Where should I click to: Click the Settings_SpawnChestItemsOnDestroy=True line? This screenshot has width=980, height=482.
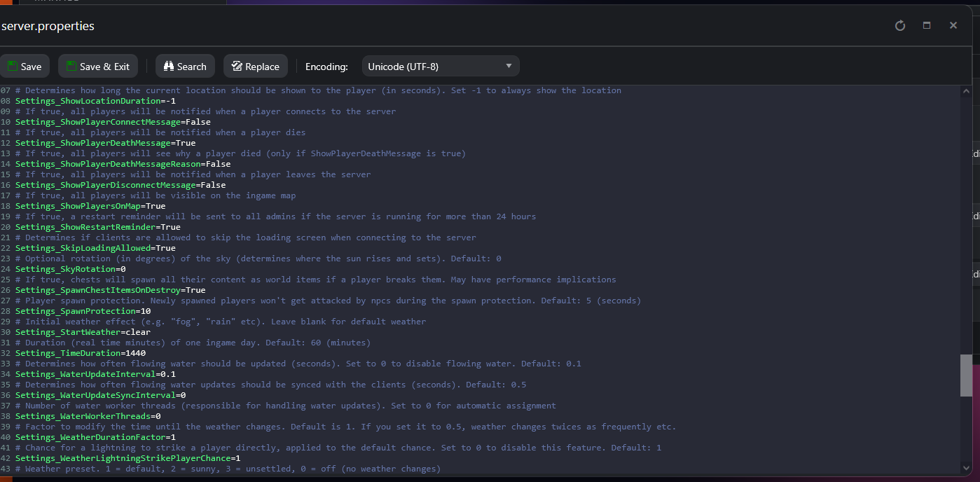[x=110, y=290]
